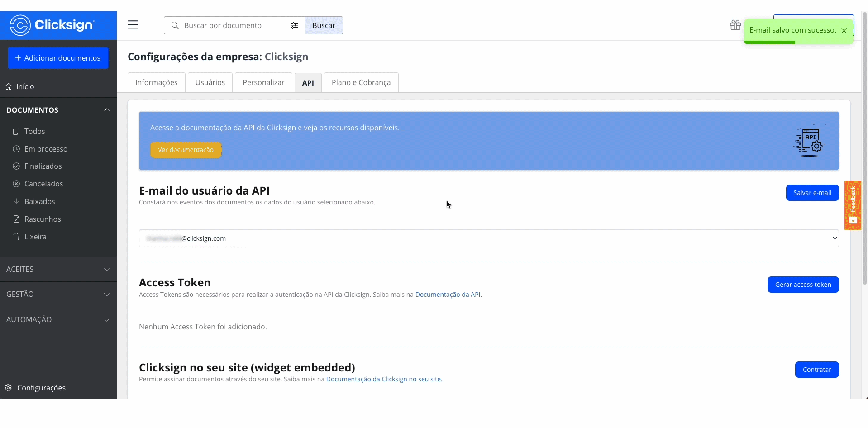Click 'Clicksign no seu site' heading
868x428 pixels.
coord(247,367)
